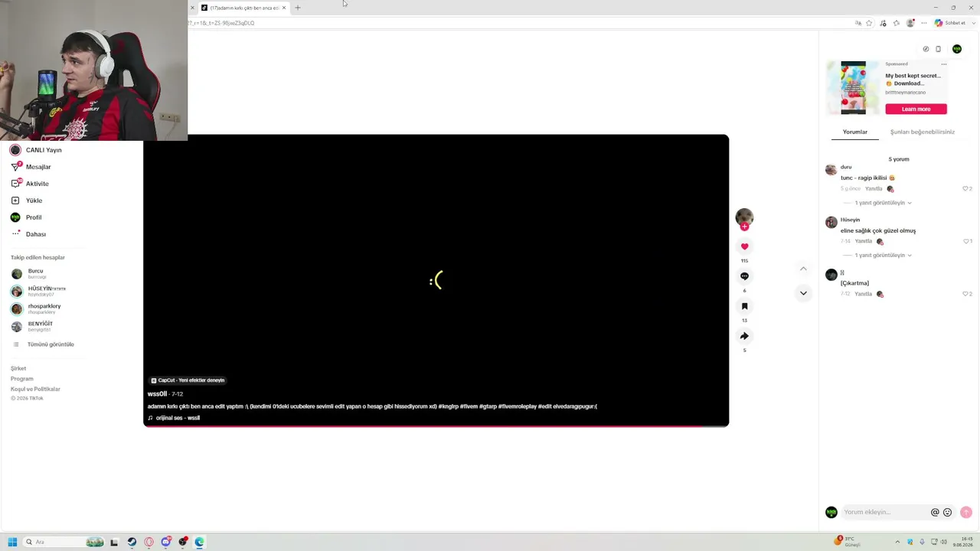Open Opera browser from the taskbar

point(149,542)
